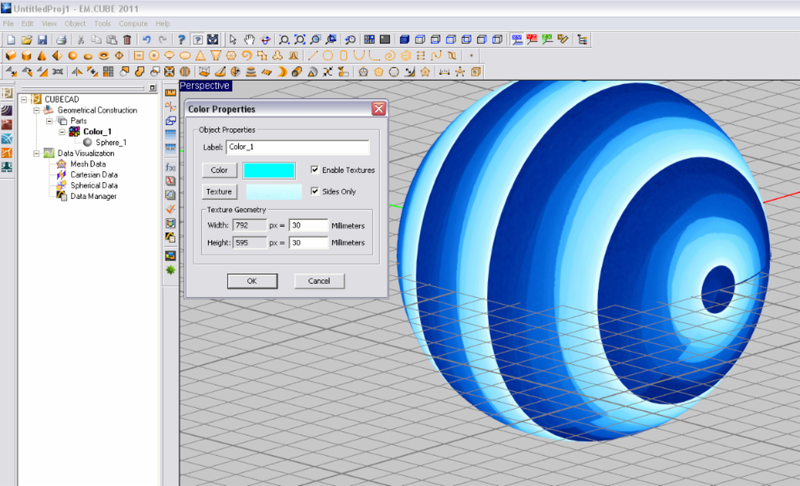Select the Line drawing tool
Screen dimensions: 800x486
(x=312, y=56)
